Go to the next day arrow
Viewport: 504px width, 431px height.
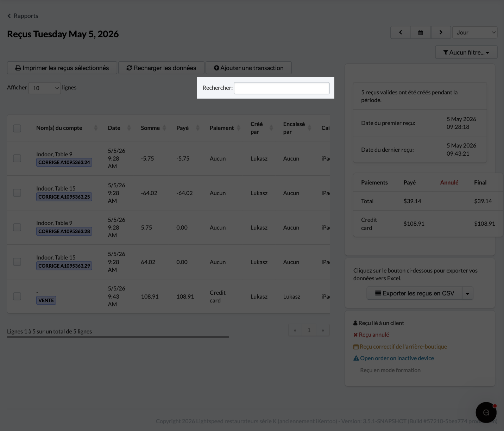point(441,32)
